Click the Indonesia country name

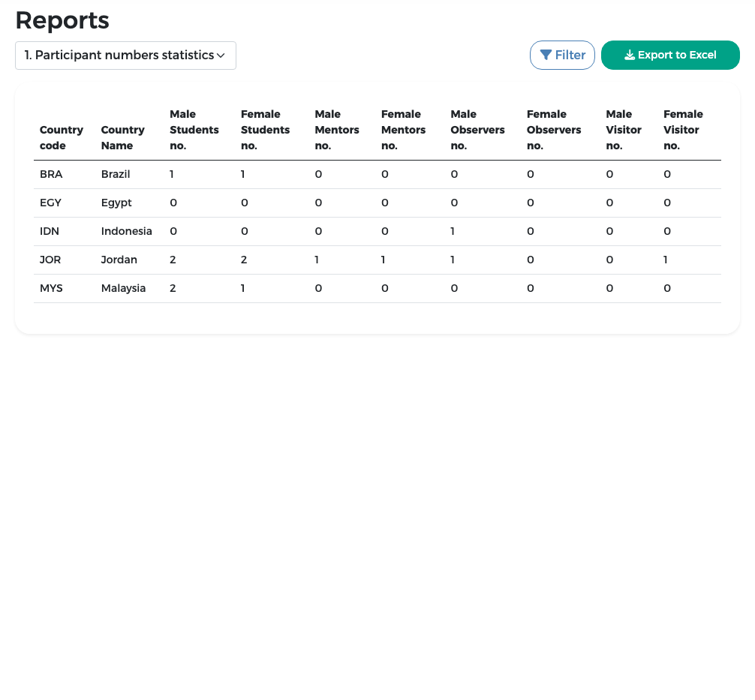tap(126, 231)
